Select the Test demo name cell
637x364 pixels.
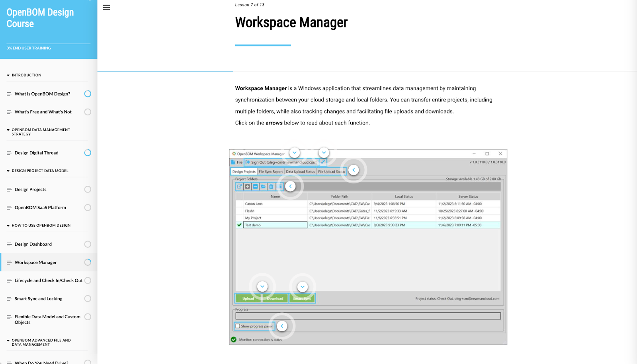[275, 225]
